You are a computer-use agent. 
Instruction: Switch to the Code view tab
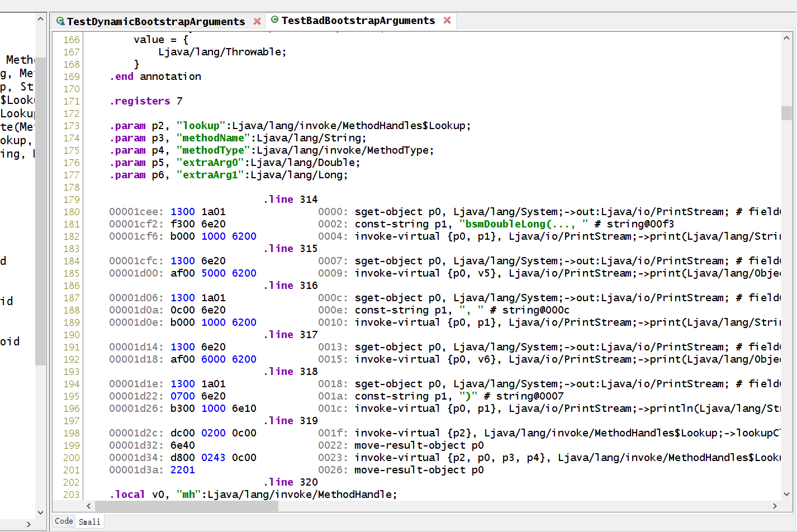(x=64, y=521)
